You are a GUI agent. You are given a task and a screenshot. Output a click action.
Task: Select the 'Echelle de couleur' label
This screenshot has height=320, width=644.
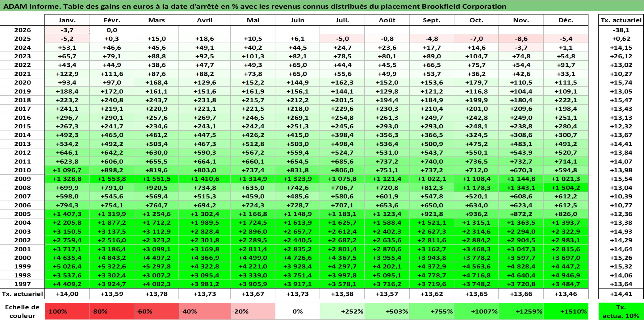coord(22,311)
